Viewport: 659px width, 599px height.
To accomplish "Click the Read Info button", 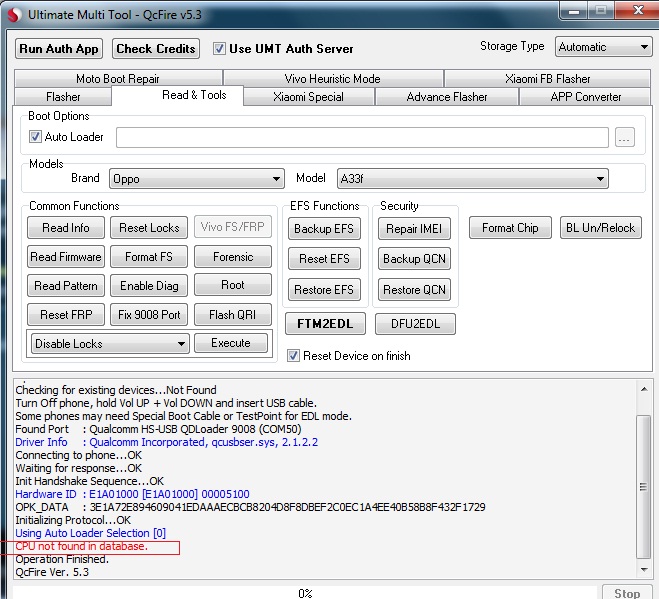I will click(66, 228).
